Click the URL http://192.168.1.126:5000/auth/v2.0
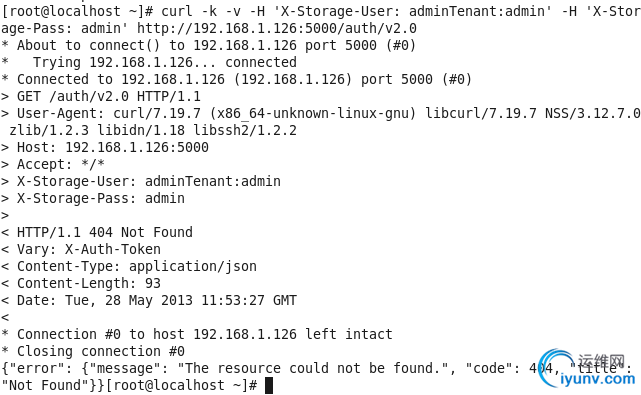 click(277, 28)
